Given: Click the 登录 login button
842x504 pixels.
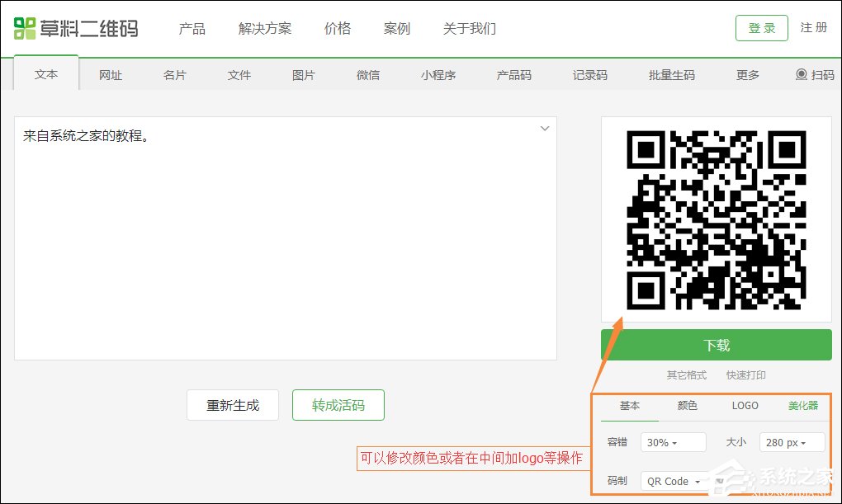Looking at the screenshot, I should [760, 27].
